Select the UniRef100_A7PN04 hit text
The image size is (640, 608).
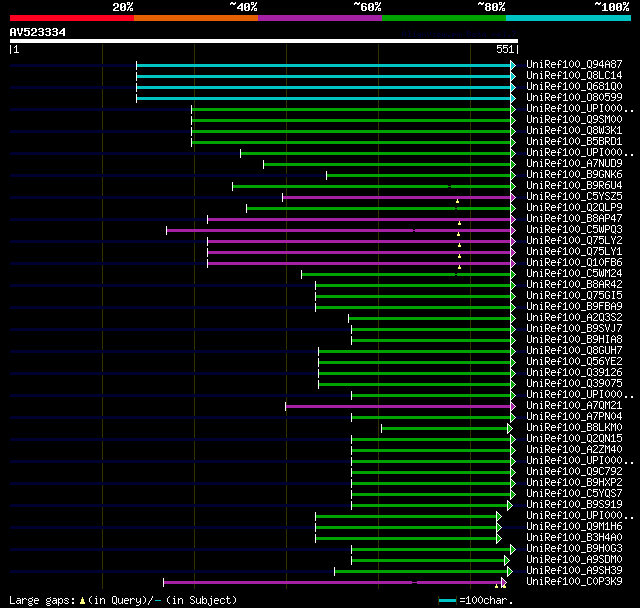pyautogui.click(x=574, y=417)
